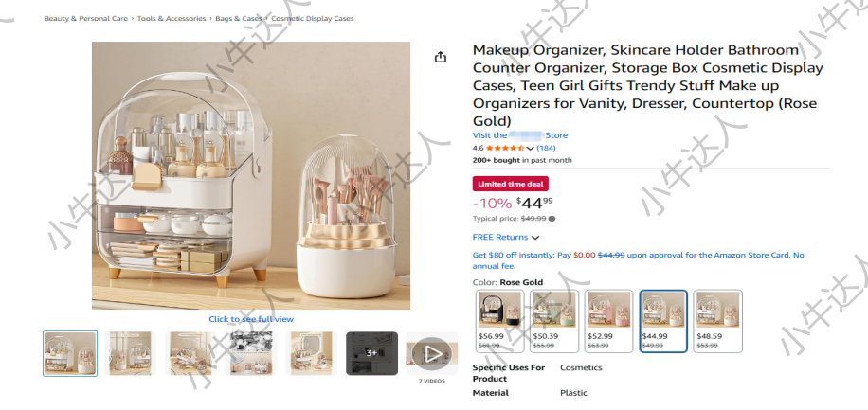
Task: Open Tools & Accessories breadcrumb
Action: tap(172, 18)
